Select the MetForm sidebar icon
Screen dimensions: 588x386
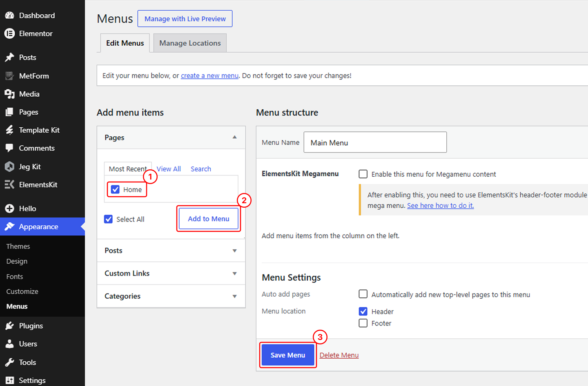pyautogui.click(x=9, y=76)
